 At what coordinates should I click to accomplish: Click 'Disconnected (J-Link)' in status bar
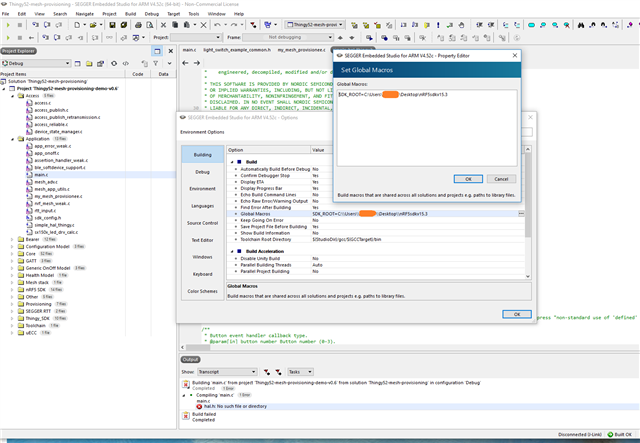click(580, 434)
